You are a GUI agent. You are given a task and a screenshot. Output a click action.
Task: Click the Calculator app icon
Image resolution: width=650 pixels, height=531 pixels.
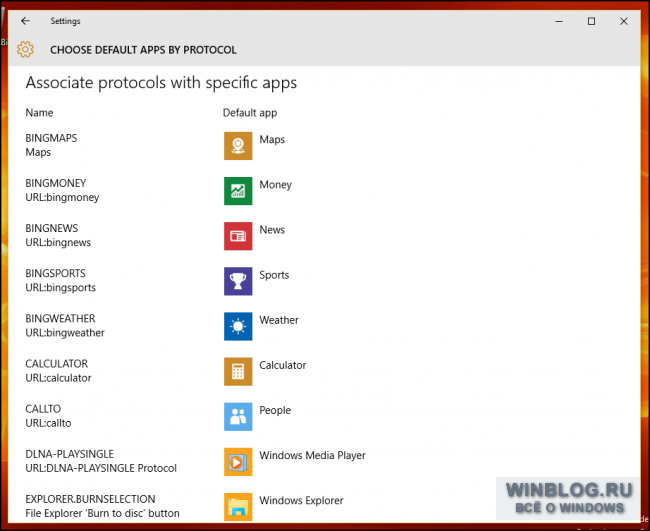238,372
